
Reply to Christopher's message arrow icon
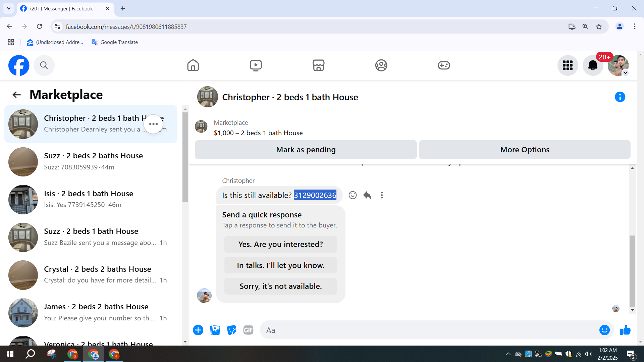tap(367, 195)
